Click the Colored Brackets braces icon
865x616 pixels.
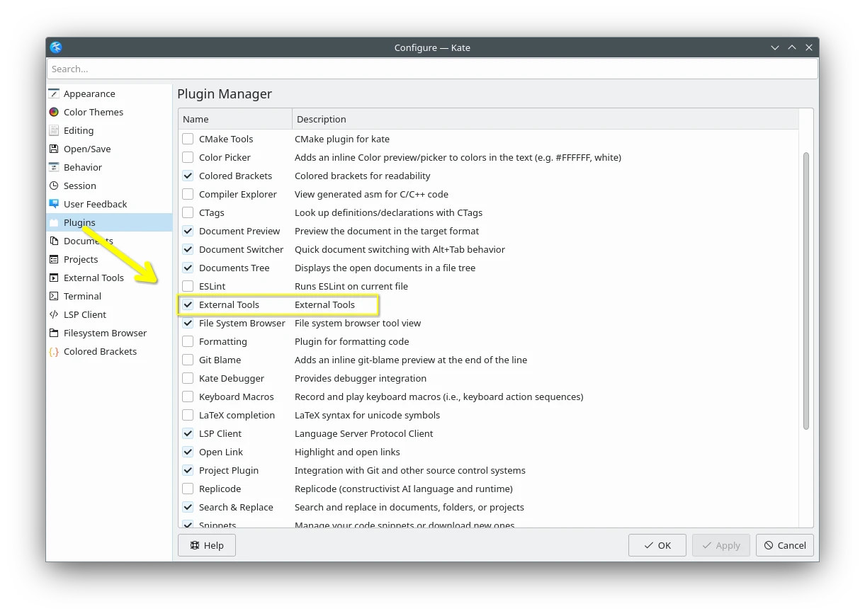[x=54, y=351]
